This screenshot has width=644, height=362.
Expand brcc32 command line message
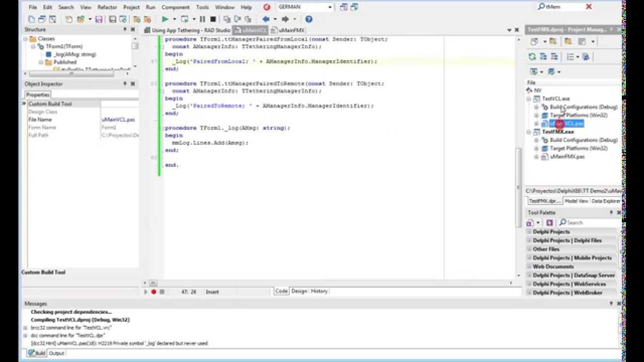pos(25,327)
